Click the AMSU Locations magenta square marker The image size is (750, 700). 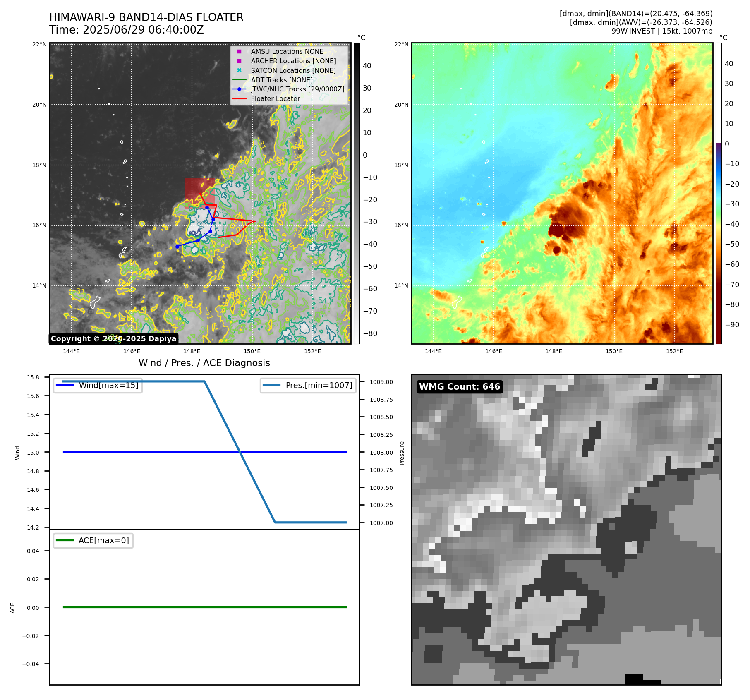(239, 51)
